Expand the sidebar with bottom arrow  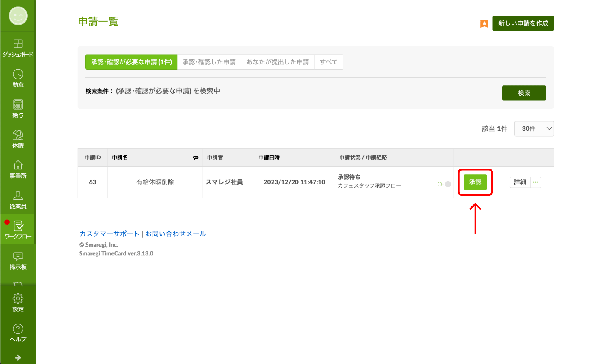18,358
